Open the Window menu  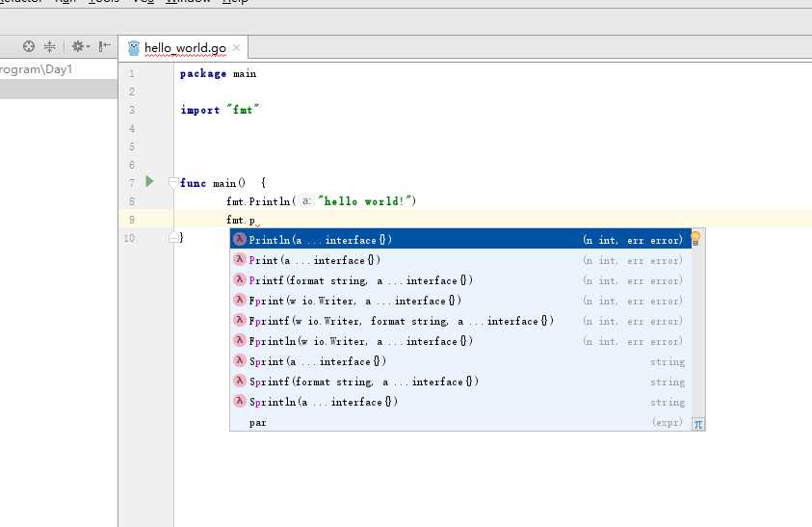[188, 2]
